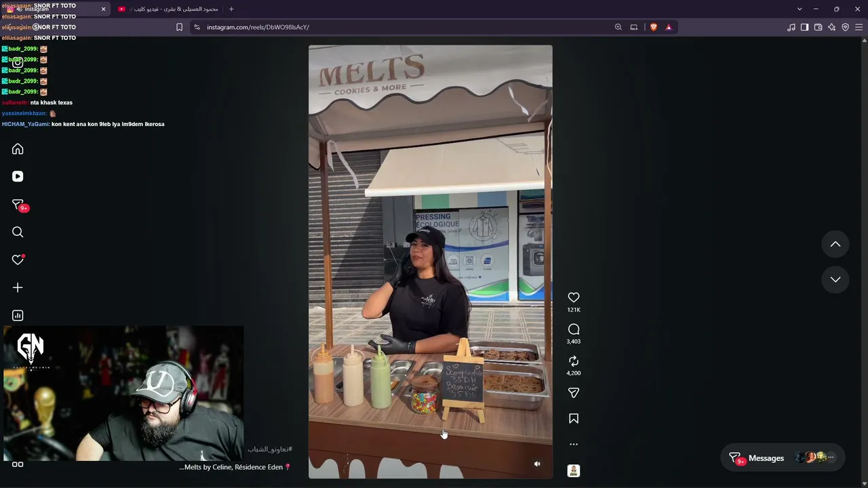Screen dimensions: 868x488
Task: Open the Brave Wallet icon
Action: coord(818,27)
